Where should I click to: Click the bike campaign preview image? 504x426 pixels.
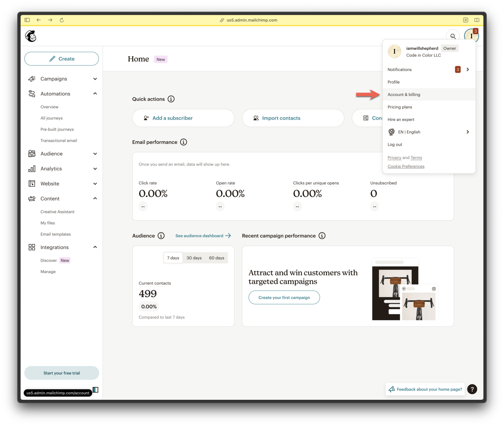click(x=405, y=289)
